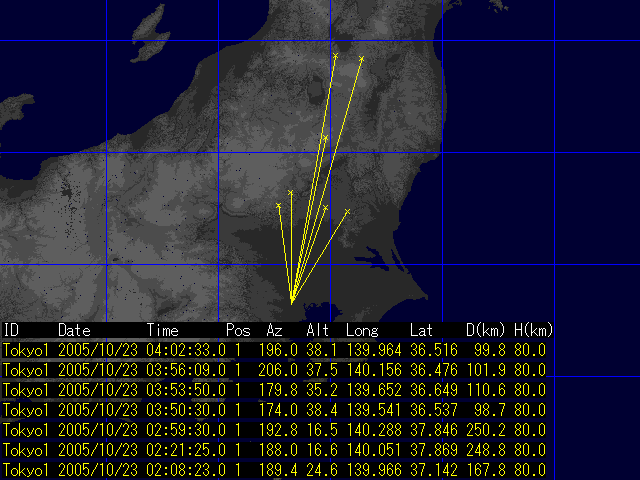This screenshot has height=480, width=640.
Task: Click the Date column header
Action: tap(74, 329)
